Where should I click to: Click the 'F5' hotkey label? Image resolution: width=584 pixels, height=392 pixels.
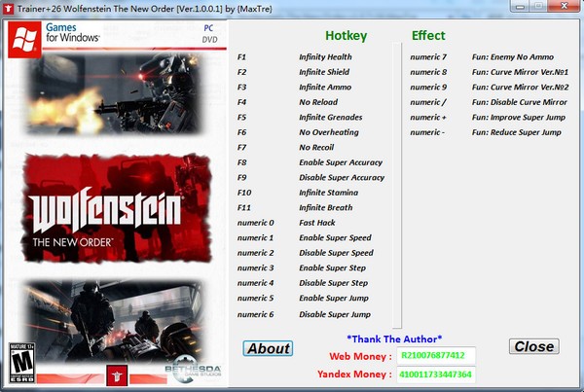point(241,118)
